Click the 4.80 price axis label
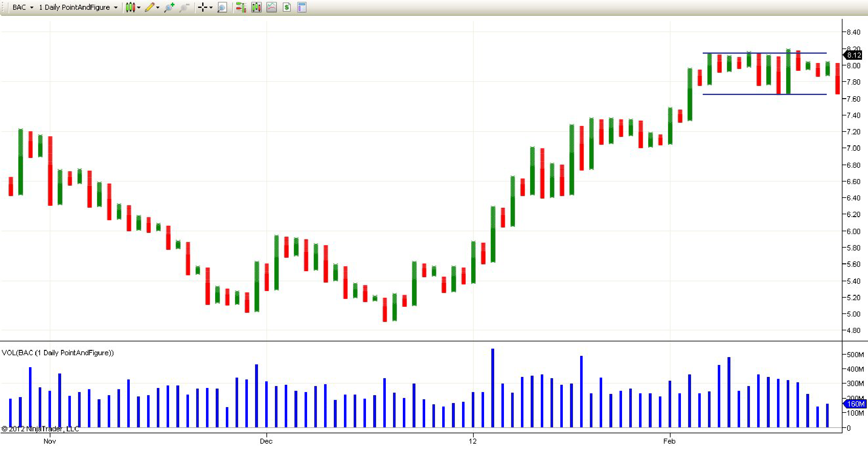Image resolution: width=868 pixels, height=449 pixels. pos(854,330)
